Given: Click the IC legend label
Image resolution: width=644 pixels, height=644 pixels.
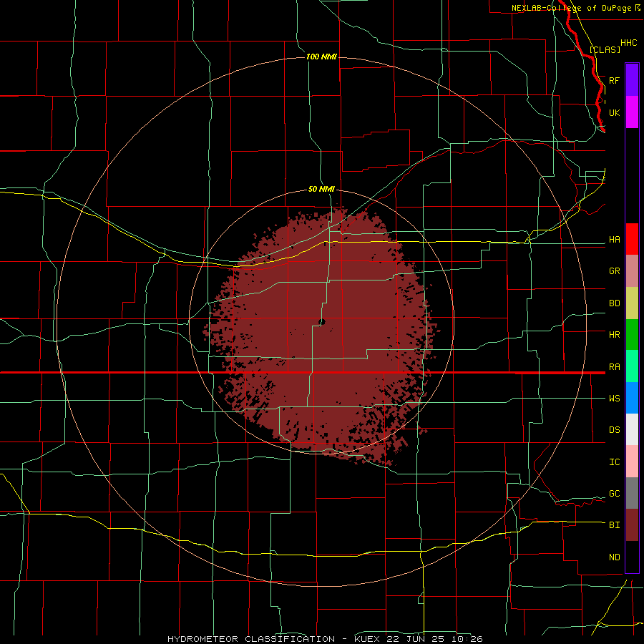Looking at the screenshot, I should click(614, 462).
